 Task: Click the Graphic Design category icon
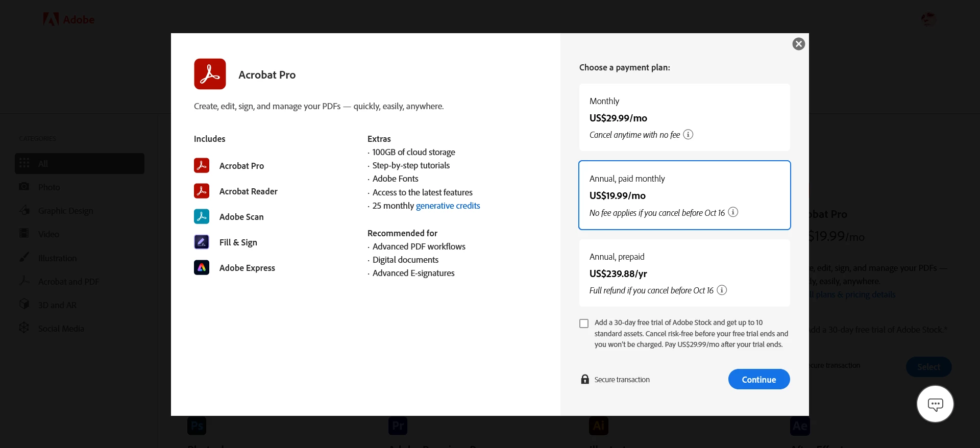(24, 210)
